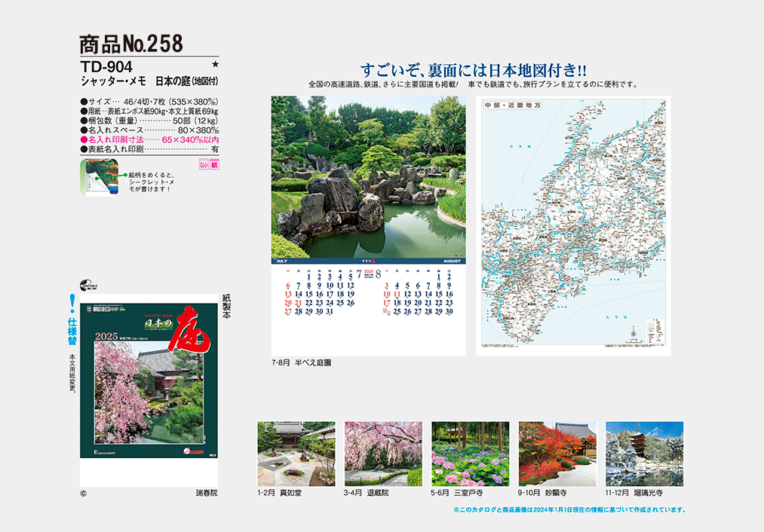
Task: Click the pink ミシン perforation icon
Action: pos(202,164)
